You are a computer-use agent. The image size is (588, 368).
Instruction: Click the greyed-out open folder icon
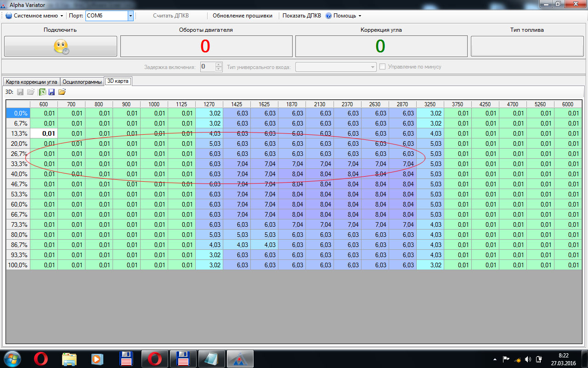pos(30,92)
